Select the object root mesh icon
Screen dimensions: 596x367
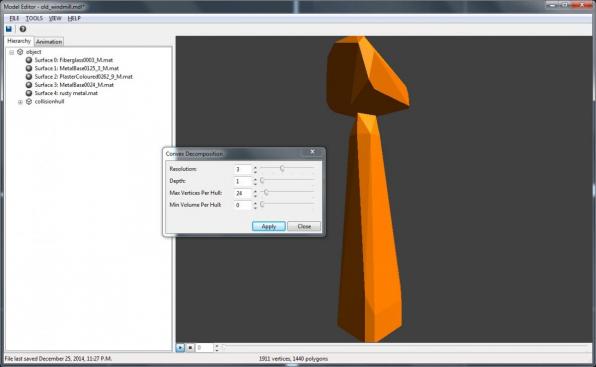[20, 52]
